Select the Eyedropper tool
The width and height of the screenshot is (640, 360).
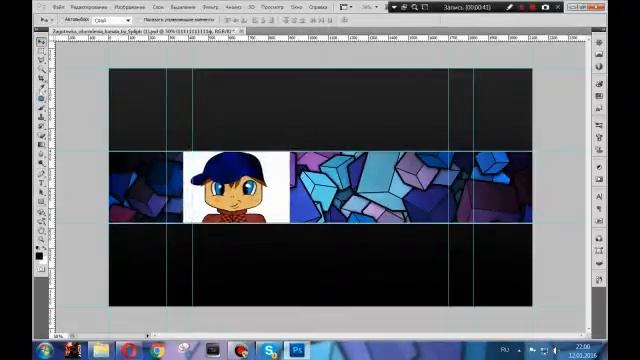(41, 87)
